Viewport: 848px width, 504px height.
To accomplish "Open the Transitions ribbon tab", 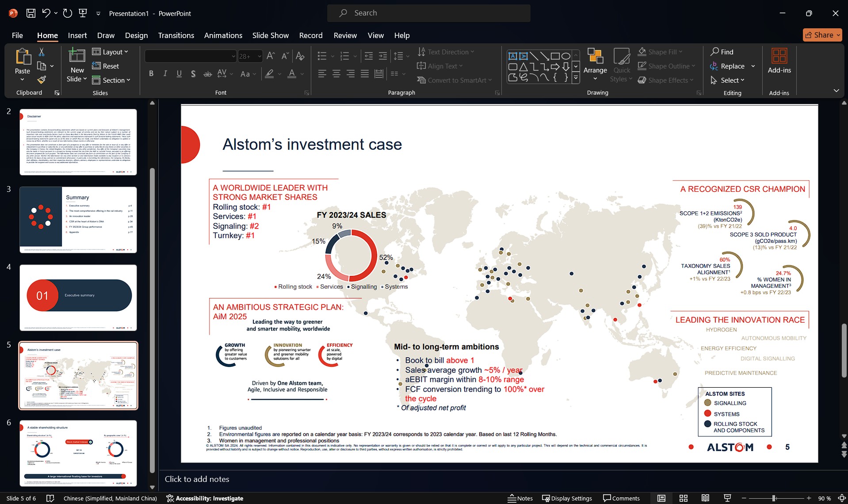I will point(176,35).
